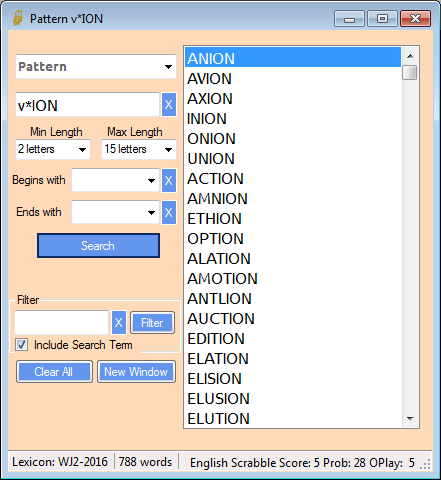Expand the Max Length 15 letters dropdown

tap(139, 149)
